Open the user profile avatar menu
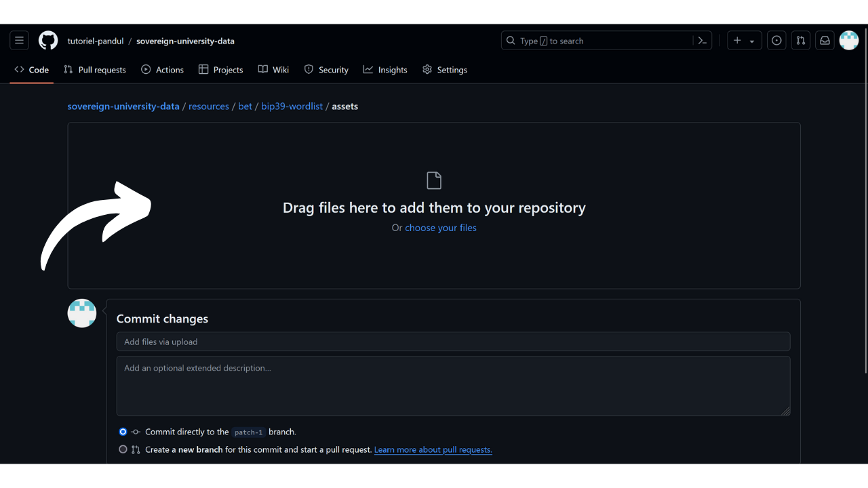868x488 pixels. [x=849, y=41]
